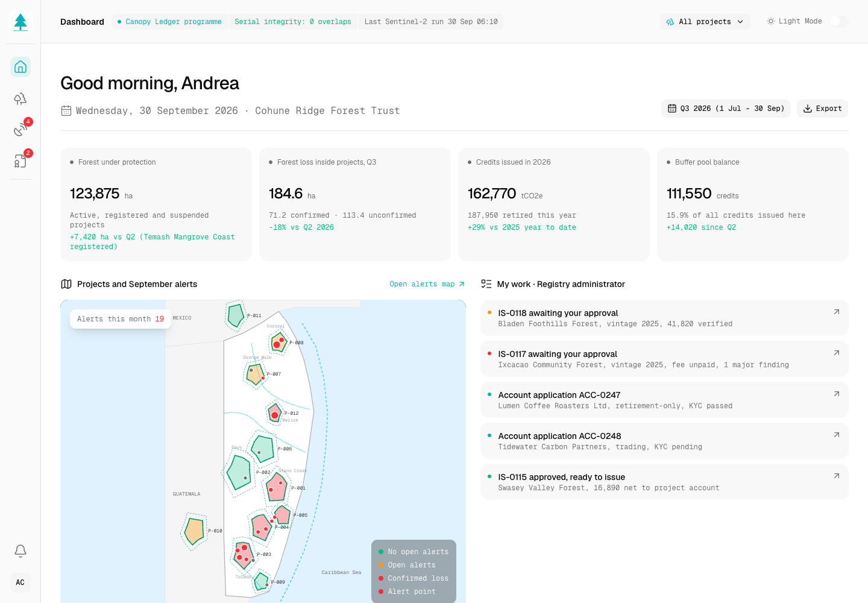
Task: Click the No open alerts legend entry
Action: pyautogui.click(x=414, y=552)
